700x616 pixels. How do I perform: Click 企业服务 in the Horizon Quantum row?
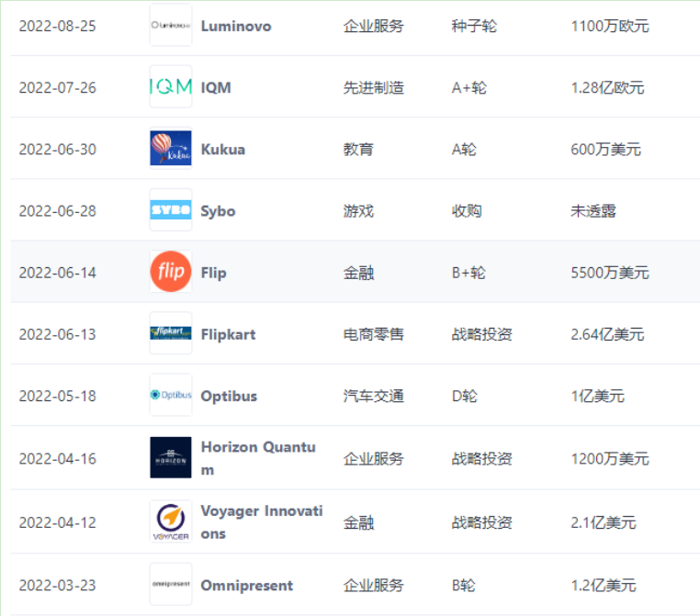pos(374,458)
